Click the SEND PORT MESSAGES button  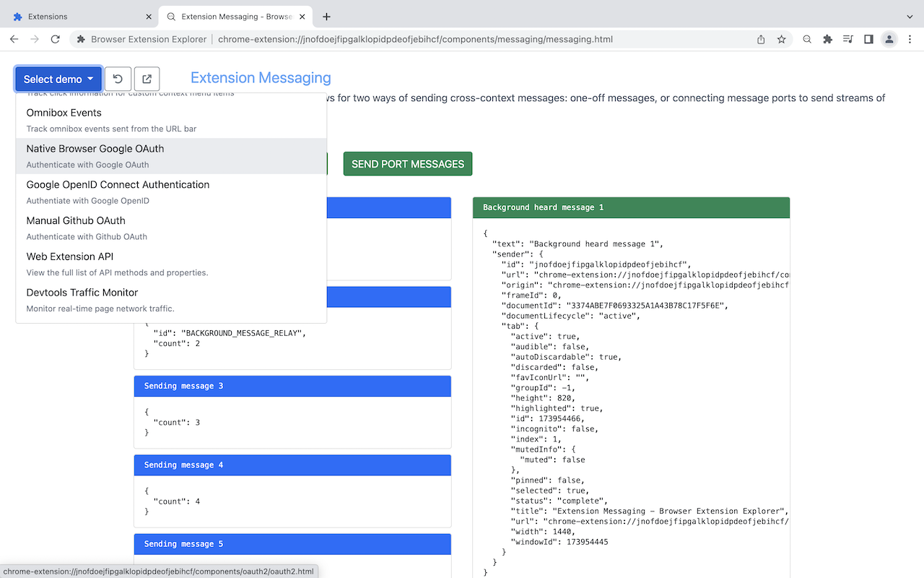click(408, 163)
